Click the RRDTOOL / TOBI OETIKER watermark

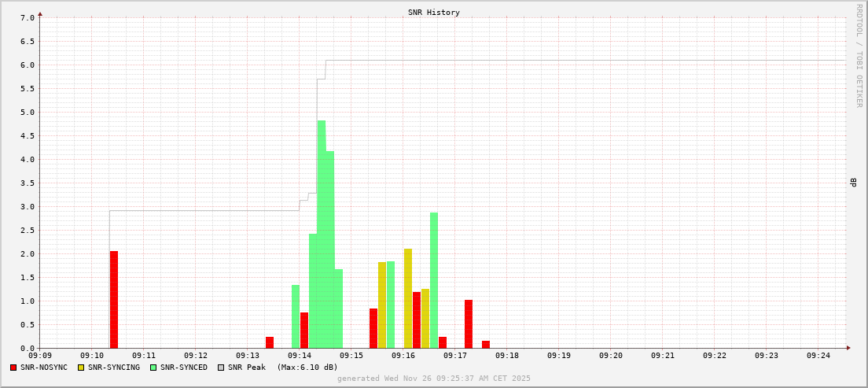point(859,55)
